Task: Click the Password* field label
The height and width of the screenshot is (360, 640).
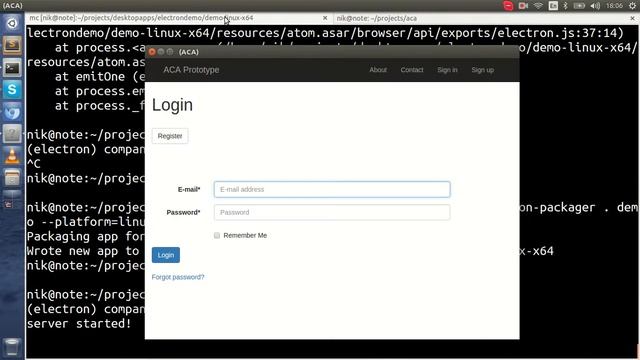Action: [183, 212]
